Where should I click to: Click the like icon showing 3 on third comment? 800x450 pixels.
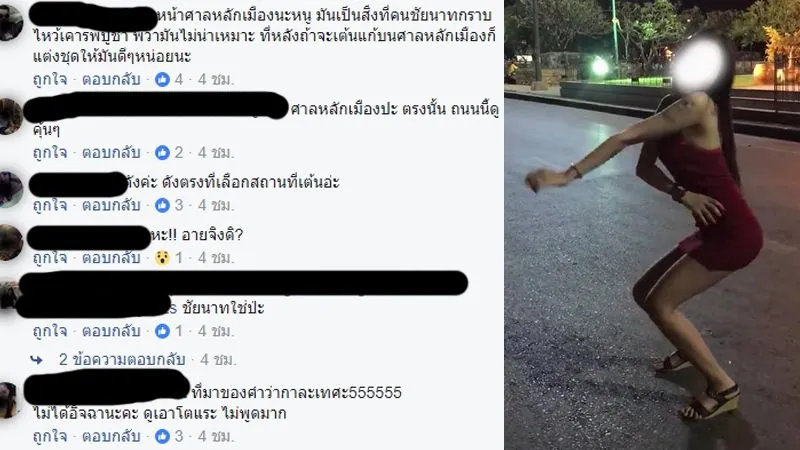[x=162, y=205]
